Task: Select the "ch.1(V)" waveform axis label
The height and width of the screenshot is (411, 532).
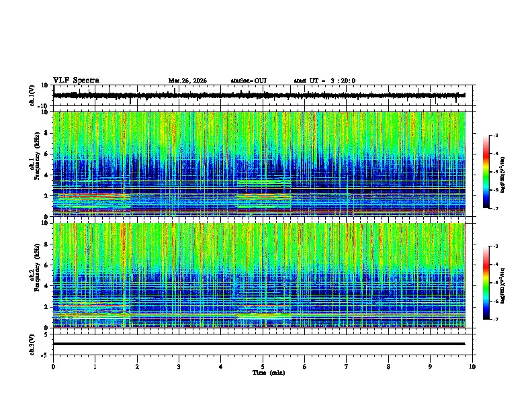Action: pos(32,95)
